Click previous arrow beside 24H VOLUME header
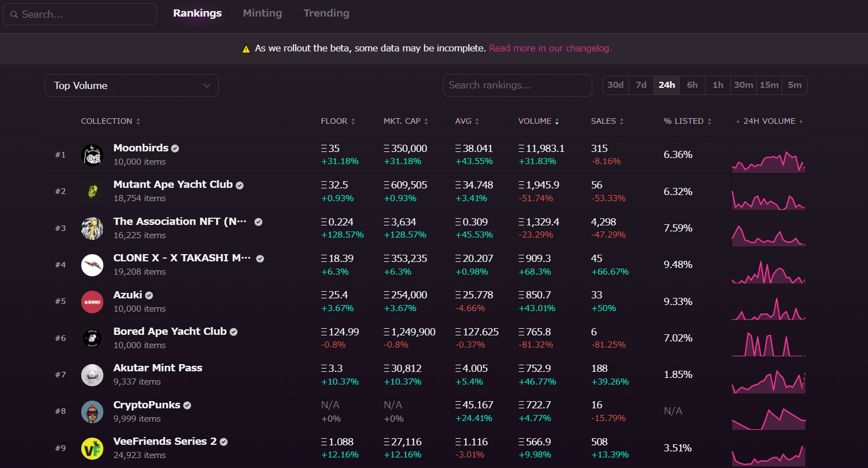This screenshot has height=468, width=868. coord(738,122)
